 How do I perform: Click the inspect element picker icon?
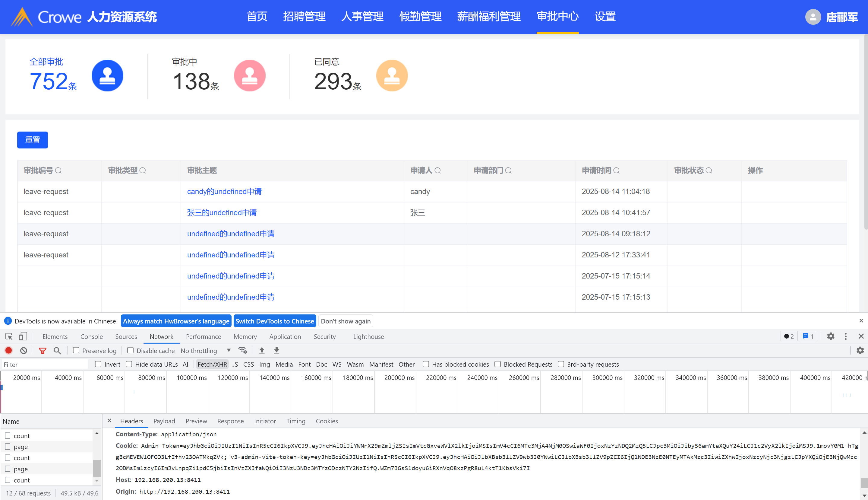(x=9, y=336)
